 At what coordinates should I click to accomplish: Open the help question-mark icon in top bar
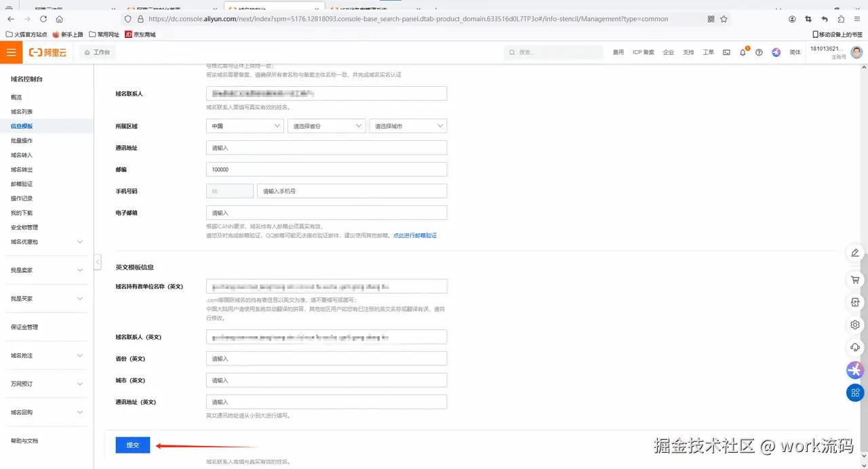[x=759, y=52]
